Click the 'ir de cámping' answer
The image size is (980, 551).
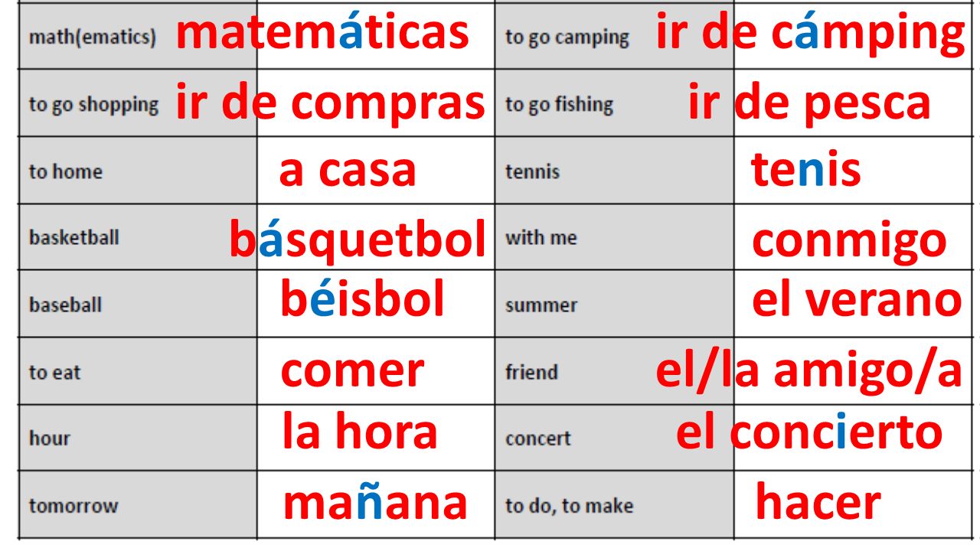pyautogui.click(x=811, y=34)
